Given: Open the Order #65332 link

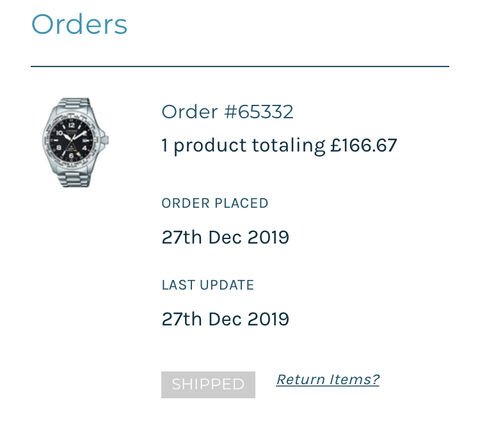Looking at the screenshot, I should (227, 112).
